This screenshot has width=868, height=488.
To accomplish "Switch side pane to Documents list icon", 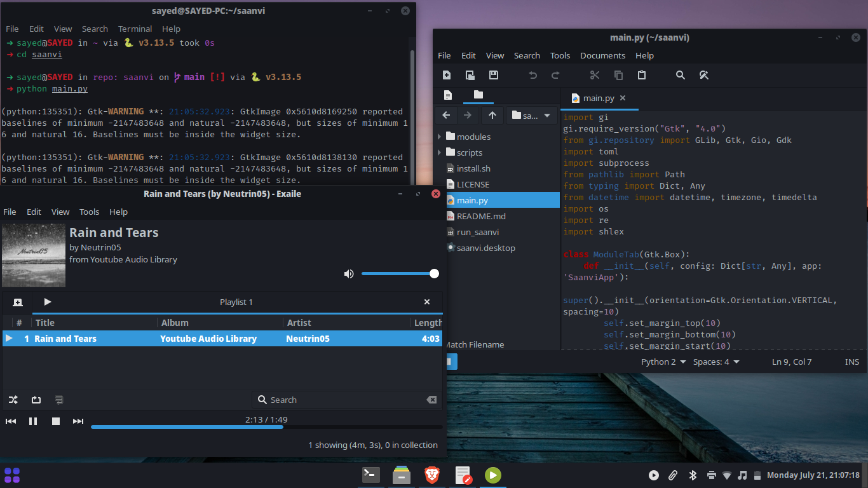I will tap(448, 95).
